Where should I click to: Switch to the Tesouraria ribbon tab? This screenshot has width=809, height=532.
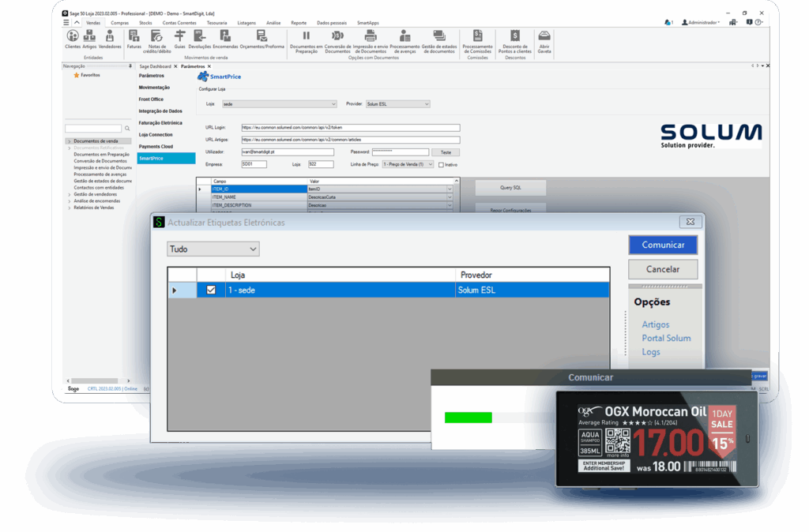click(x=216, y=23)
